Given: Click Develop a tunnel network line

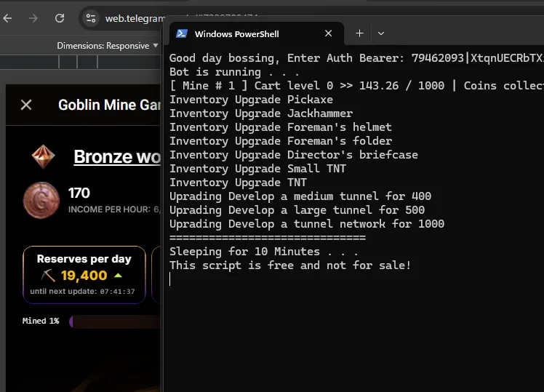Looking at the screenshot, I should (x=307, y=224).
